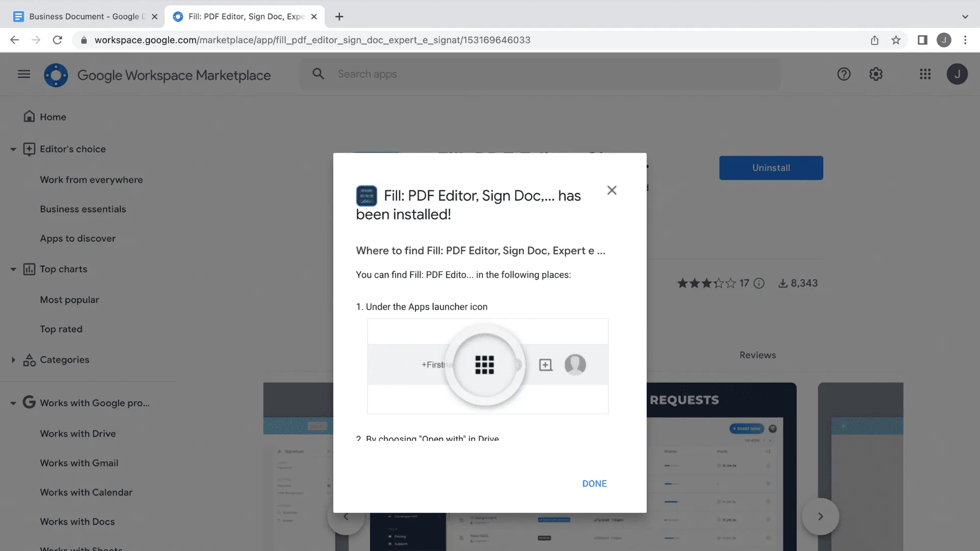The height and width of the screenshot is (551, 980).
Task: Close the installation confirmation dialog
Action: click(x=611, y=190)
